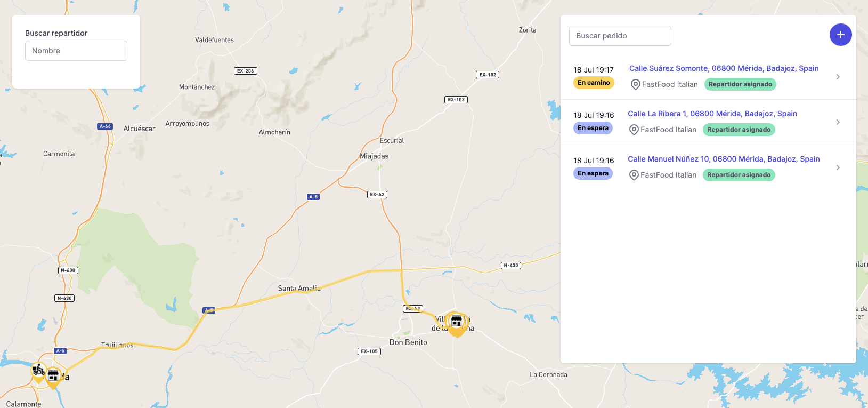Click the Miajadas town label on map

pos(374,156)
